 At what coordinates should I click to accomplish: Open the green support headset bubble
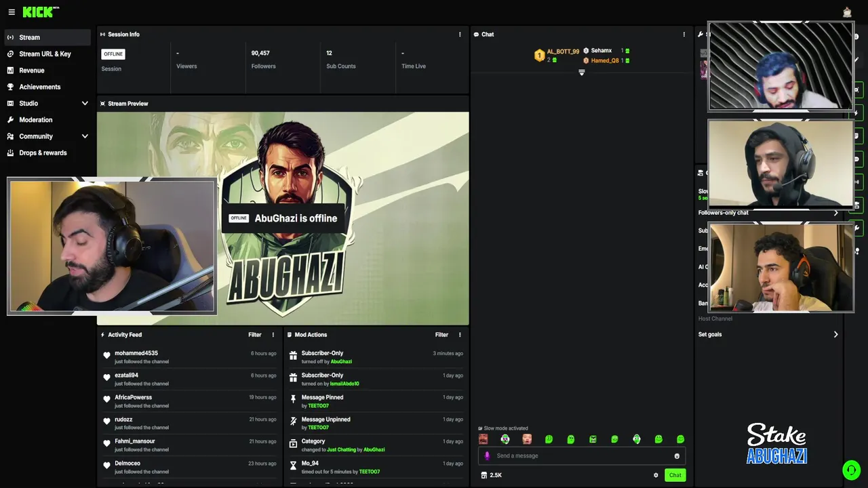click(x=851, y=470)
